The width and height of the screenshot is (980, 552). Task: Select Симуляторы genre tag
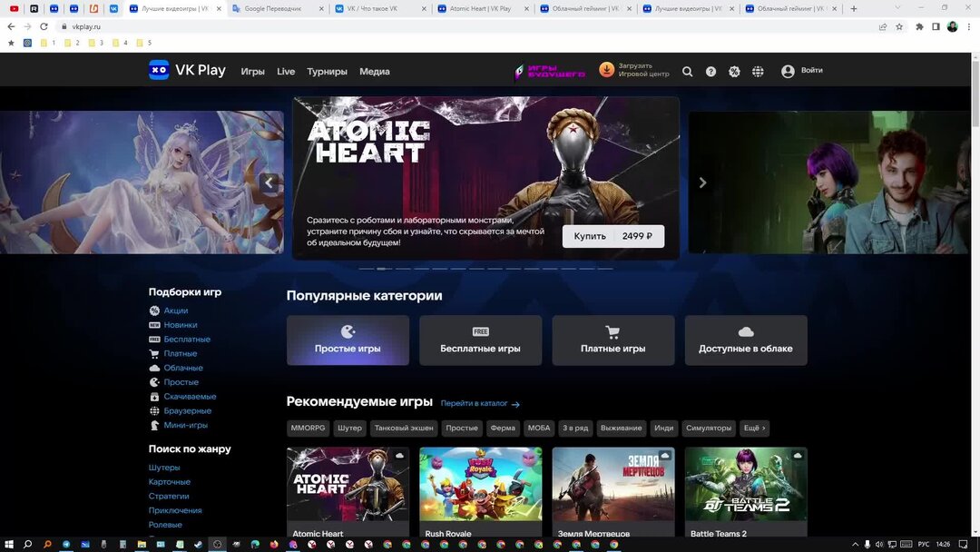708,429
